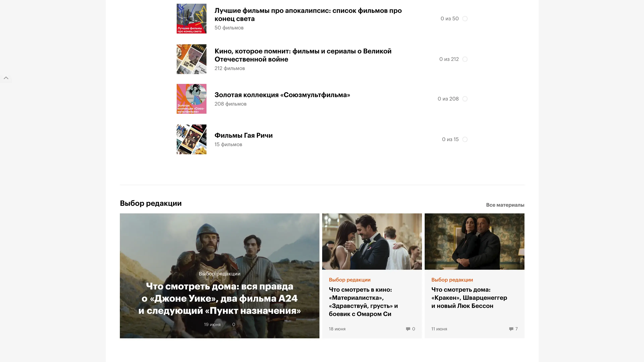The height and width of the screenshot is (362, 644).
Task: Click the progress circle beside 0 из 208
Action: (465, 99)
